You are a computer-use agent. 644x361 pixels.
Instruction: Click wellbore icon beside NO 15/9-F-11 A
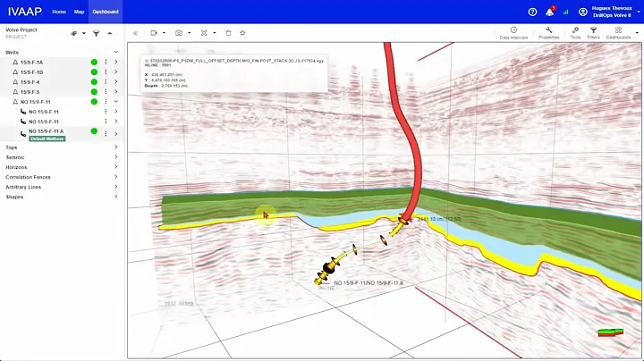(23, 134)
